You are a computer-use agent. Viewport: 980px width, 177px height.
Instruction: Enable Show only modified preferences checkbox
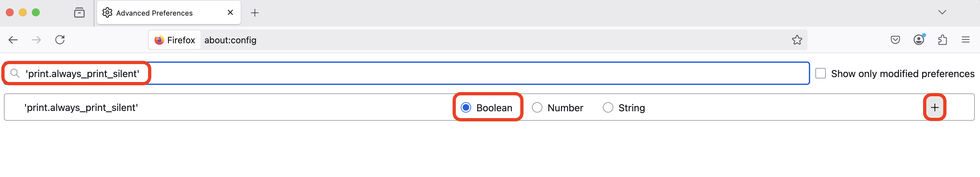point(820,74)
